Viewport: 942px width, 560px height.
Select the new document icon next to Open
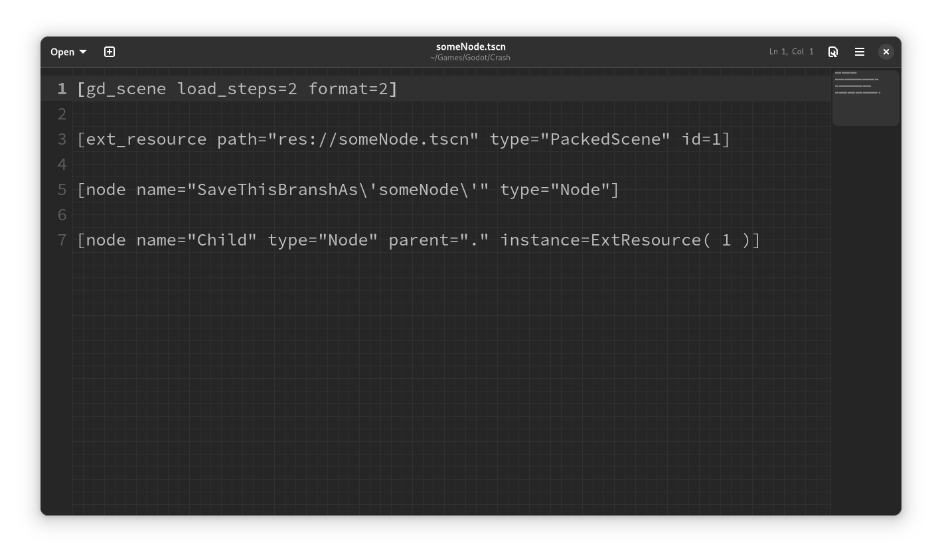(x=109, y=52)
